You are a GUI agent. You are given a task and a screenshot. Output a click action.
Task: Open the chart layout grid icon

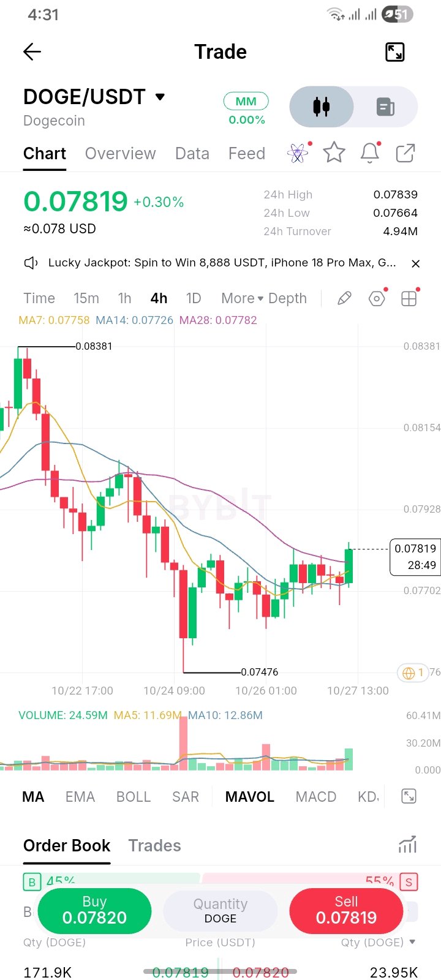tap(409, 298)
